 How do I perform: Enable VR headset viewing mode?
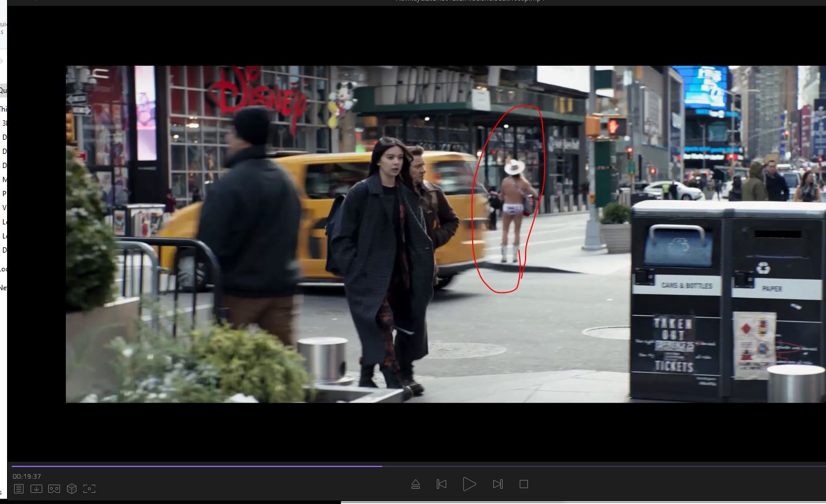54,489
